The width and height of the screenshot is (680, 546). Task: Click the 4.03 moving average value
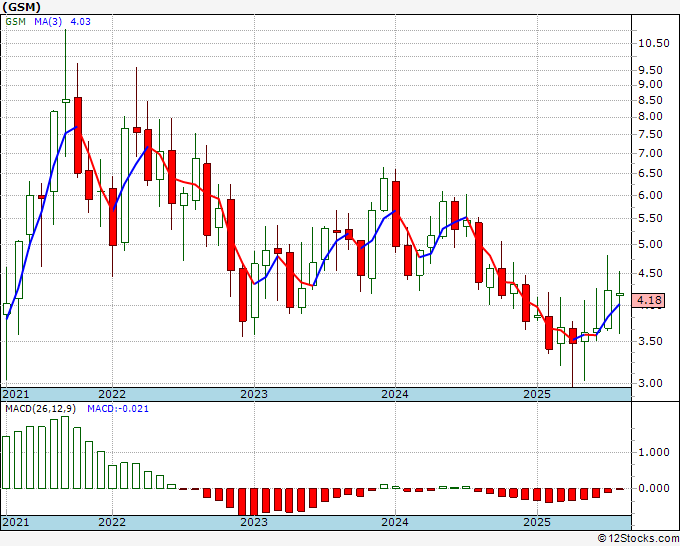pos(81,22)
